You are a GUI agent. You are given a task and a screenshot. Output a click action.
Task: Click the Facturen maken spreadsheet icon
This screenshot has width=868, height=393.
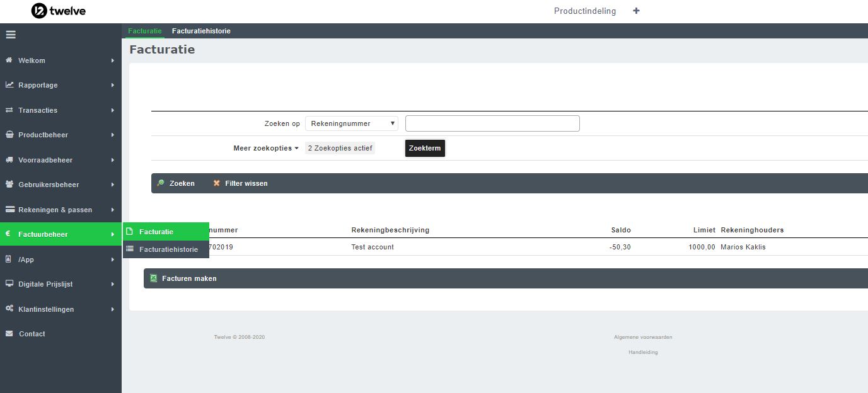point(153,278)
